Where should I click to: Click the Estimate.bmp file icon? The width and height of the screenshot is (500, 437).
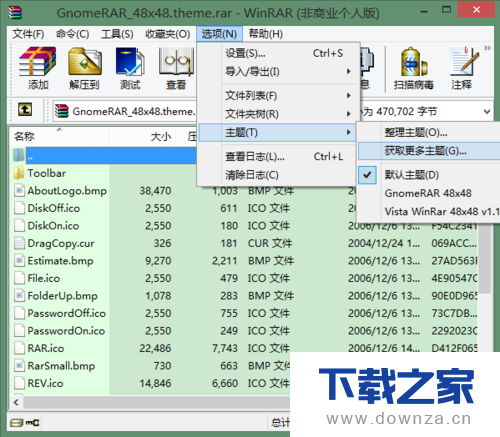pyautogui.click(x=19, y=261)
